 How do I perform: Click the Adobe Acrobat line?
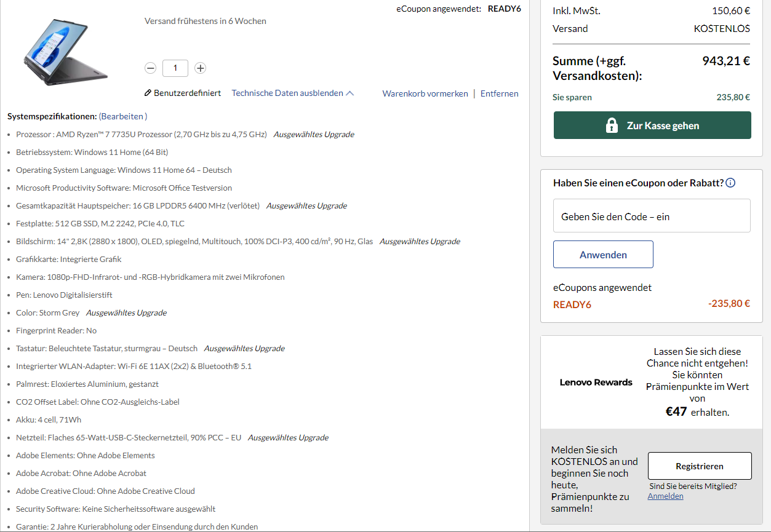[81, 473]
